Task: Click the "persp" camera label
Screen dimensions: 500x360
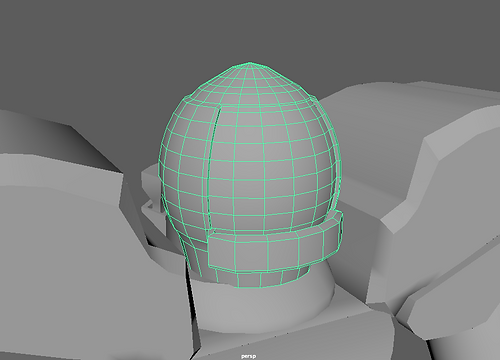Action: click(x=249, y=356)
